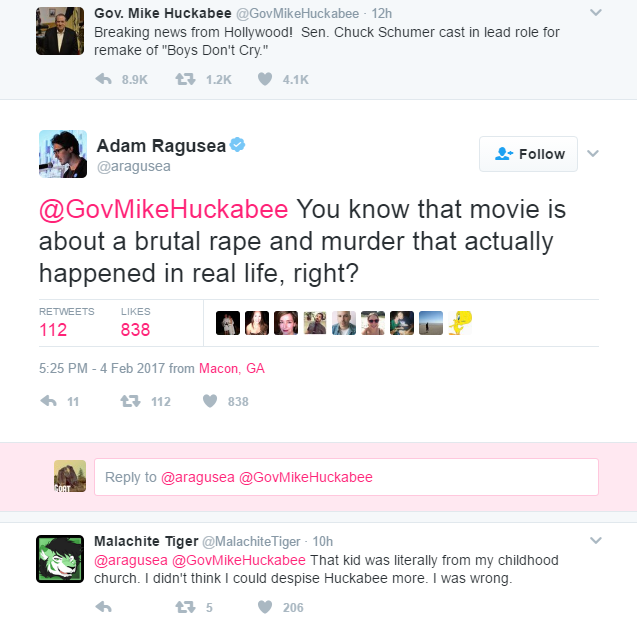
Task: Expand options menu next to Follow button
Action: click(x=592, y=154)
